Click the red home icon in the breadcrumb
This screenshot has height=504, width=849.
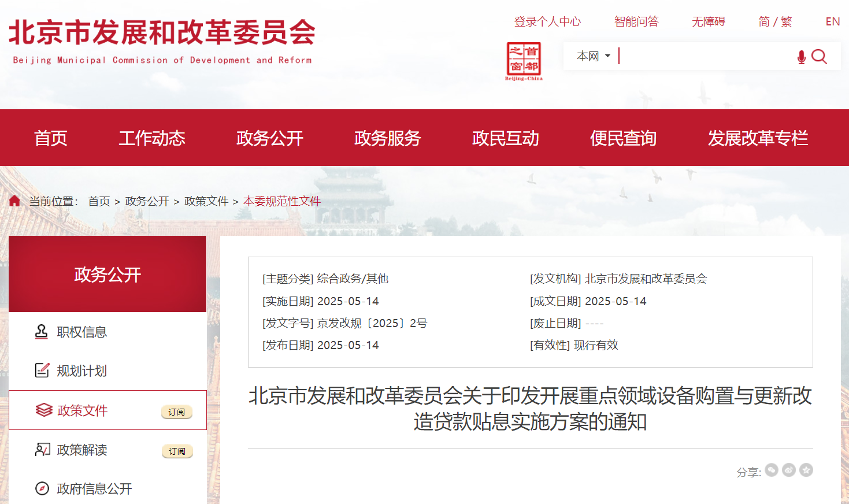(x=14, y=201)
